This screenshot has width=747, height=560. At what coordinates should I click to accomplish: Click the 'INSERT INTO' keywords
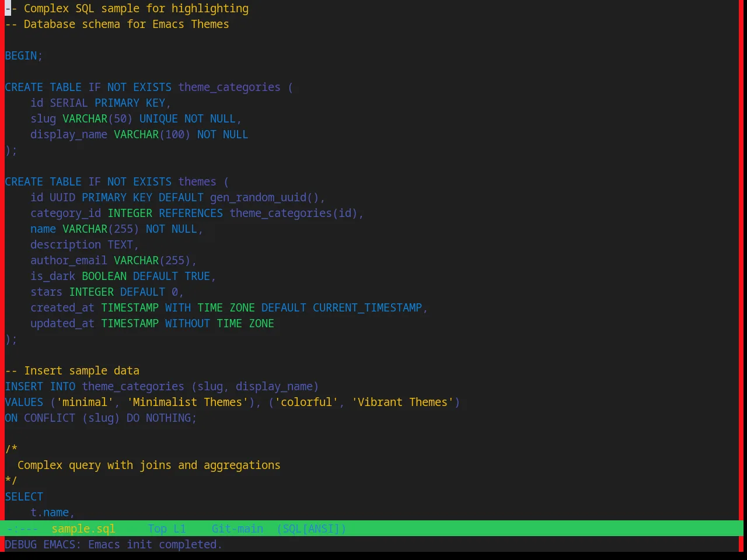[x=40, y=387]
